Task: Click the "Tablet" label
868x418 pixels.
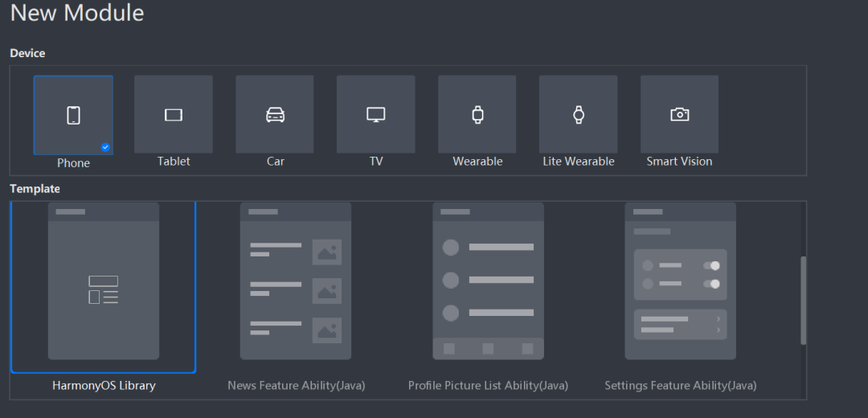Action: point(174,161)
